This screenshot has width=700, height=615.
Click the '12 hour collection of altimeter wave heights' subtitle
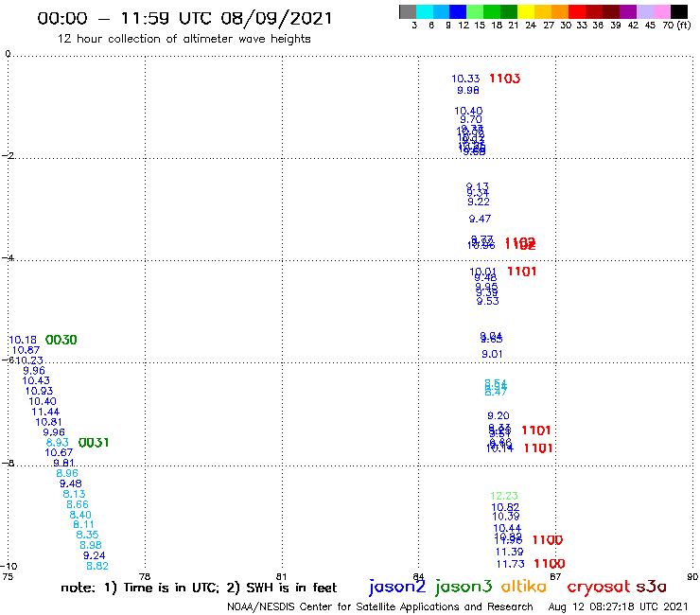[184, 39]
